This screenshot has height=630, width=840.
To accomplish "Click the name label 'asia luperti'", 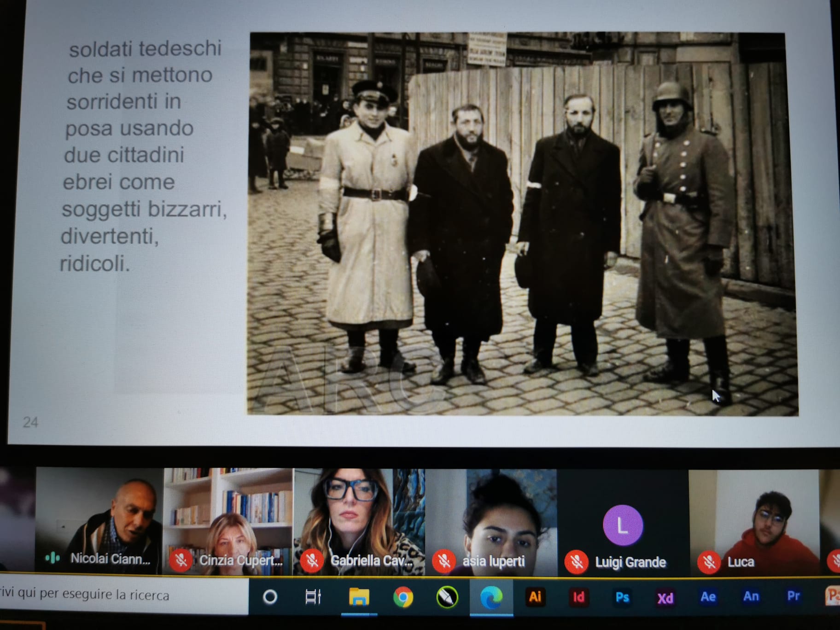I will (x=493, y=561).
